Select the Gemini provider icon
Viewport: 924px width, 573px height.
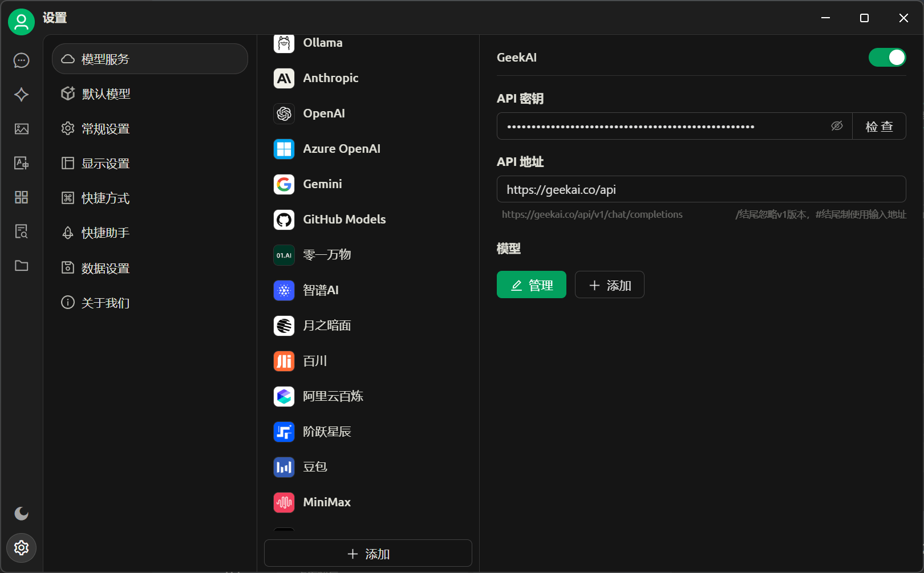point(284,184)
